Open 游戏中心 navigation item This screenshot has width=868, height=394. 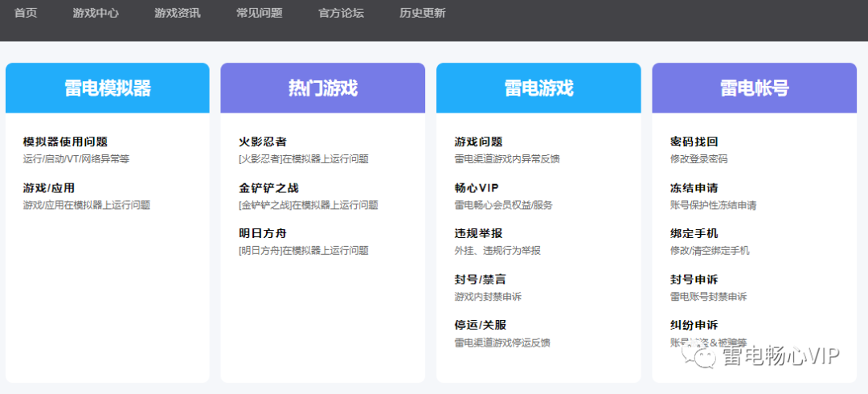96,14
